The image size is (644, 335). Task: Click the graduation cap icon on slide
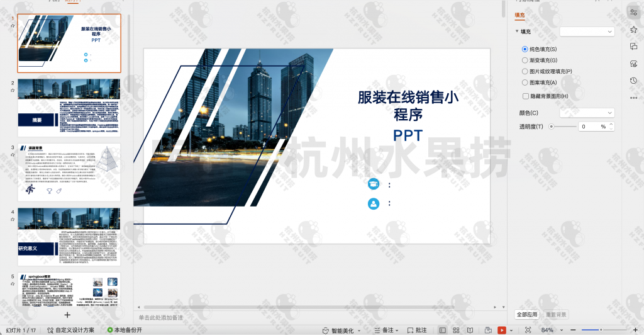pyautogui.click(x=374, y=184)
